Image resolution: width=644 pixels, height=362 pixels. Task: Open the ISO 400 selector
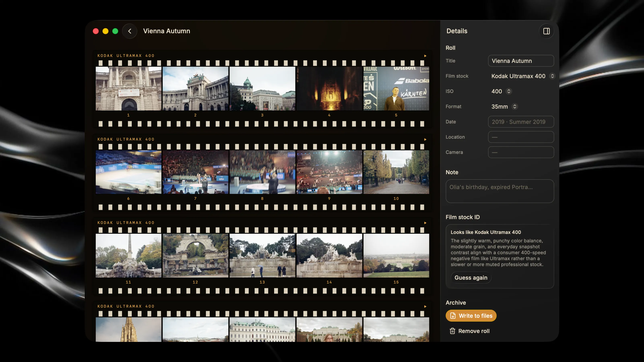coord(502,91)
